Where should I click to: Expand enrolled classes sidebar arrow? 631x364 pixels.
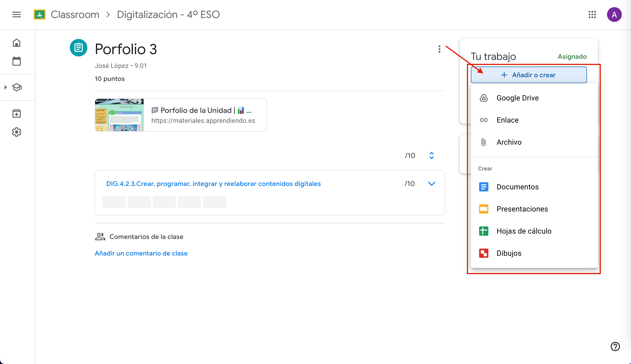tap(6, 87)
